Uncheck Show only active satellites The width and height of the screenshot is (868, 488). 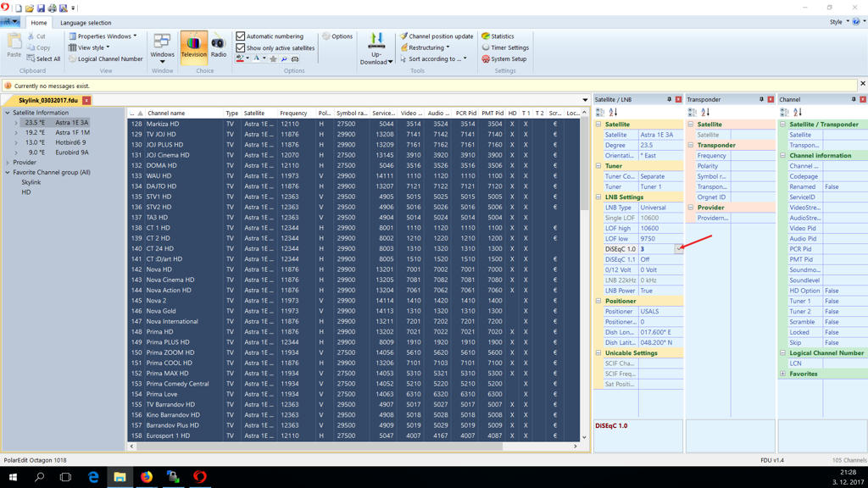point(241,48)
